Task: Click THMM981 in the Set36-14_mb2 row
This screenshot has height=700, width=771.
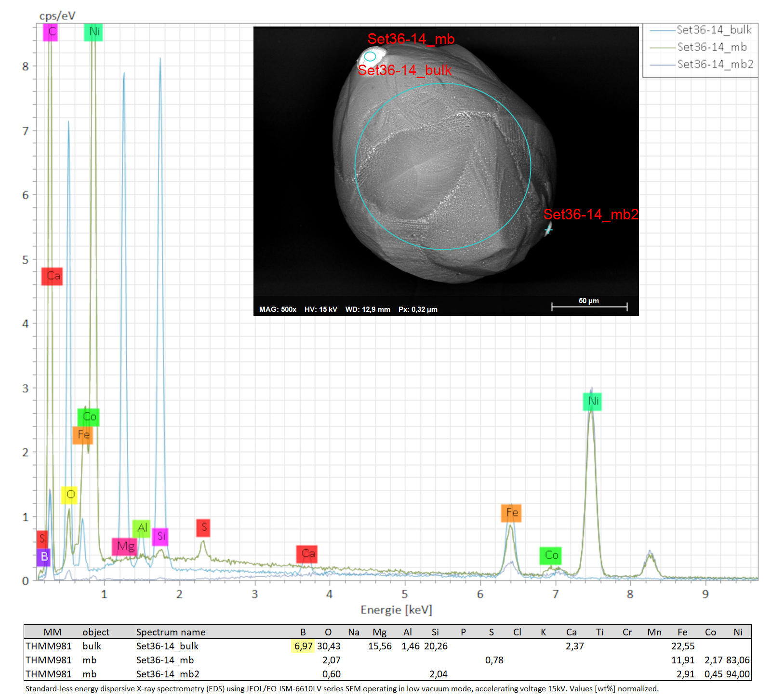Action: pos(49,674)
